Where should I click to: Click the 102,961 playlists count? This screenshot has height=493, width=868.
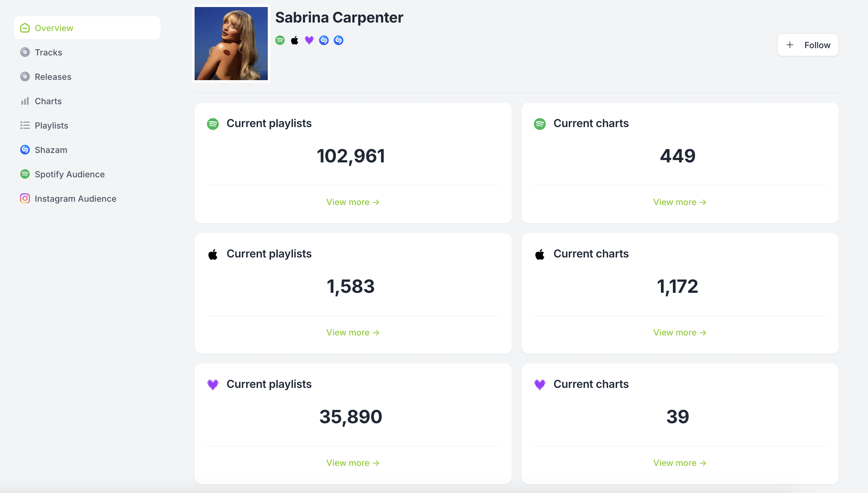351,156
